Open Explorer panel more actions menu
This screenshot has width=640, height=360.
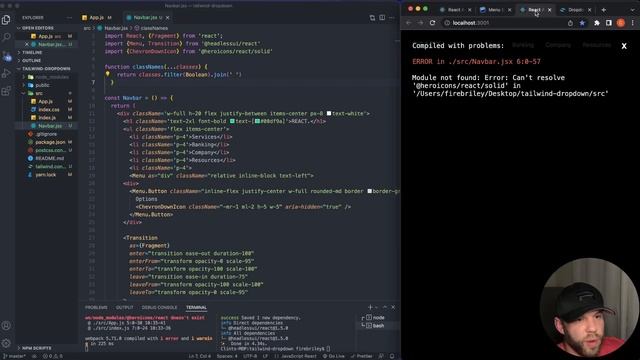coord(69,18)
